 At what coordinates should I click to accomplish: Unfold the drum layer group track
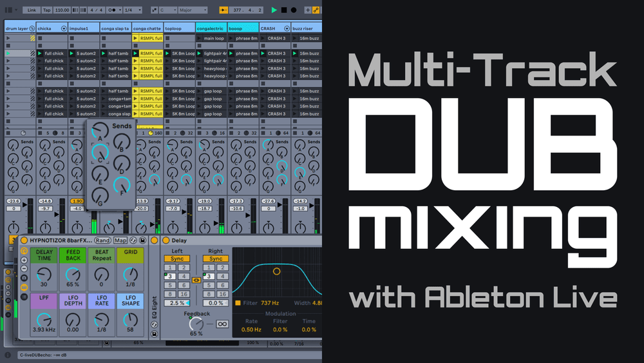[x=32, y=28]
